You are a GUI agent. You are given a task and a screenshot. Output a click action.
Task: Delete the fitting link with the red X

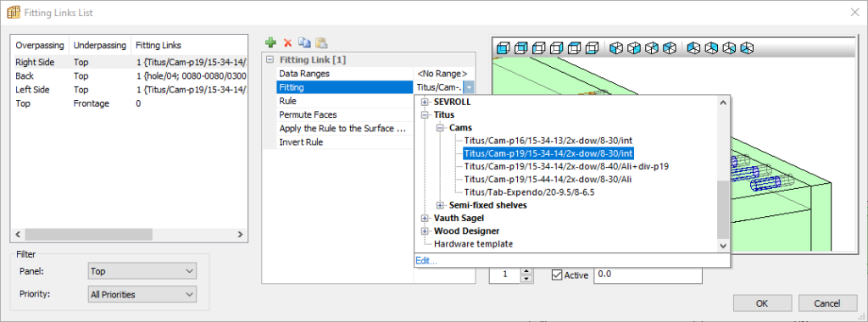pos(287,42)
